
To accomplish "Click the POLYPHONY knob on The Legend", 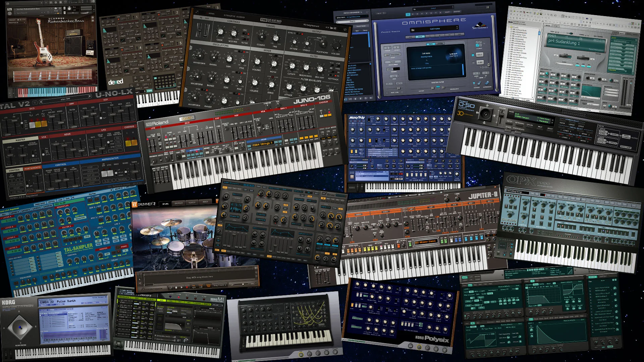I will coord(323,44).
